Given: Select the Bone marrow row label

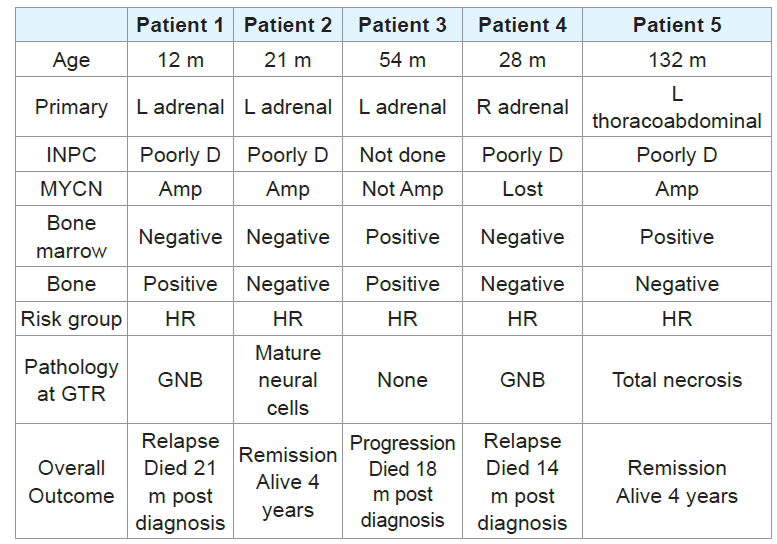Looking at the screenshot, I should tap(71, 237).
